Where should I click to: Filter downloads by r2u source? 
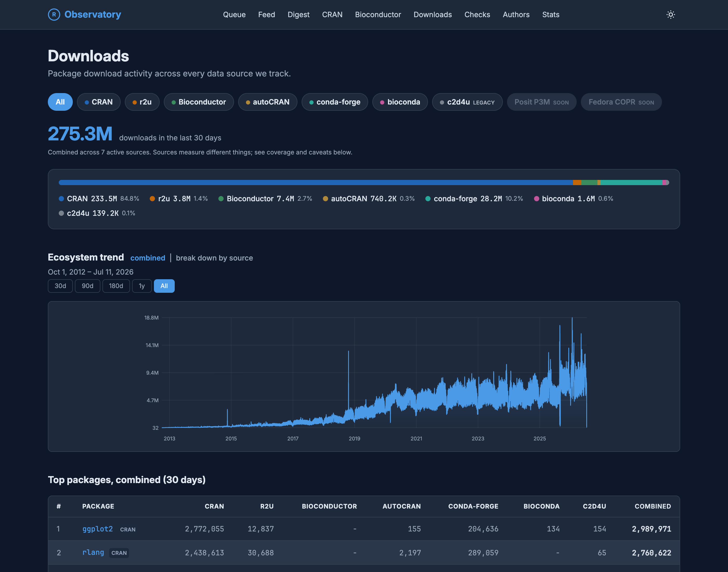(x=142, y=102)
